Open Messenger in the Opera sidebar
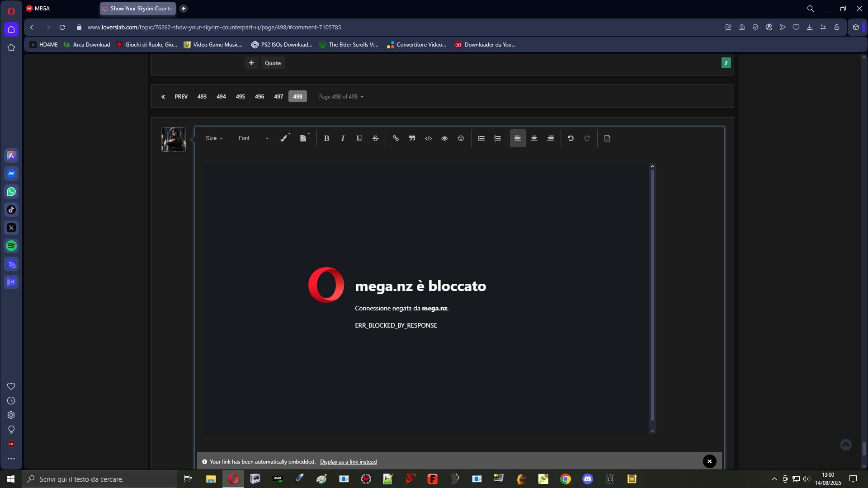The width and height of the screenshot is (868, 488). pos(11,174)
